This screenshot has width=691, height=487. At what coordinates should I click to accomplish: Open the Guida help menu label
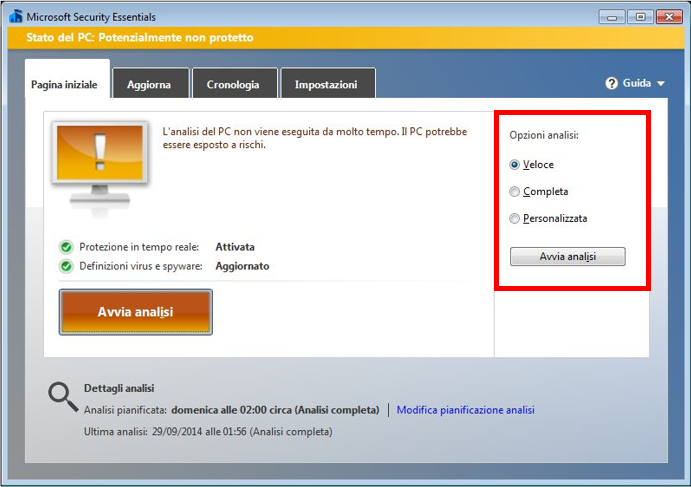click(636, 83)
